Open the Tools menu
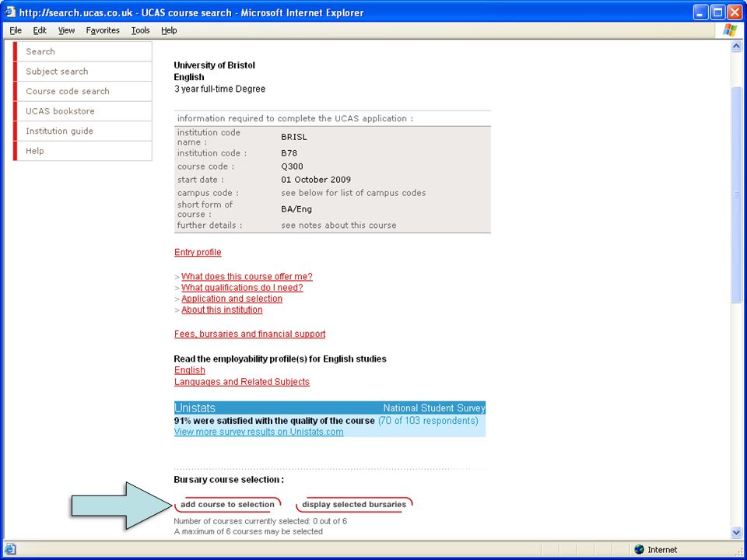 click(x=140, y=30)
